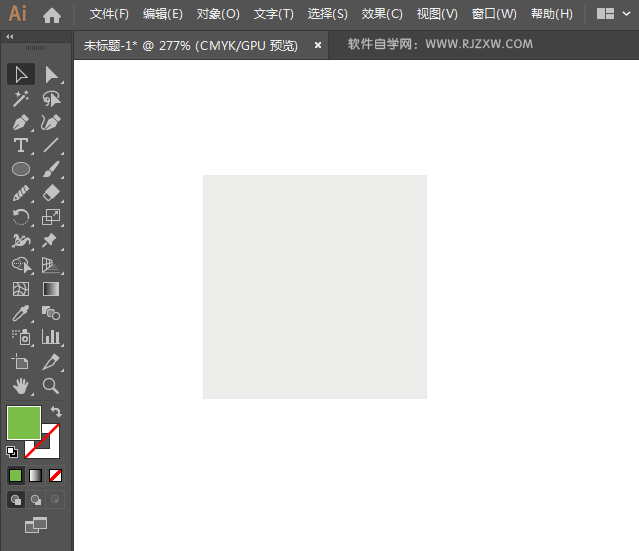Select the Hand tool

[21, 385]
